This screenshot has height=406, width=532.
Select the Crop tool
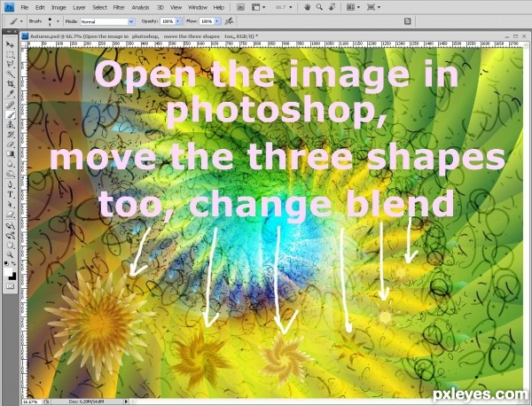pyautogui.click(x=10, y=83)
